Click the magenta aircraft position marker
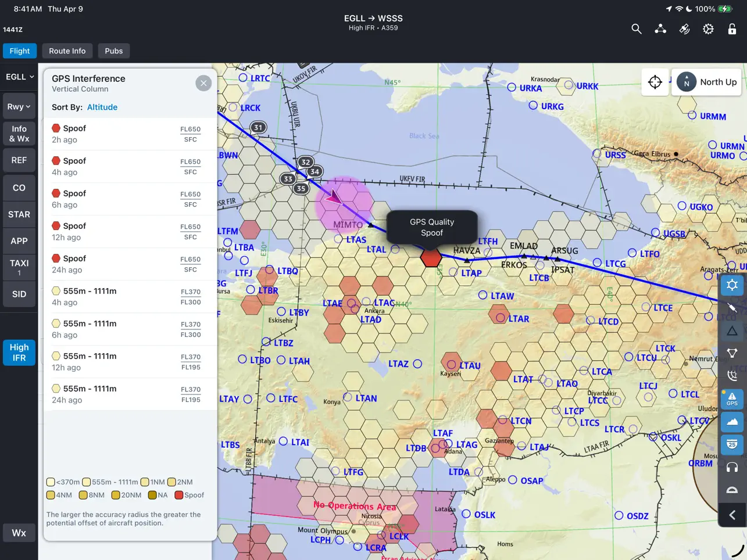Image resolution: width=747 pixels, height=560 pixels. click(x=334, y=197)
